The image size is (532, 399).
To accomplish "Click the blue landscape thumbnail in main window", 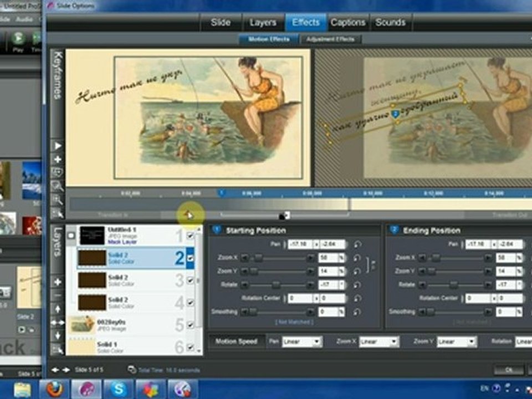I will (32, 180).
